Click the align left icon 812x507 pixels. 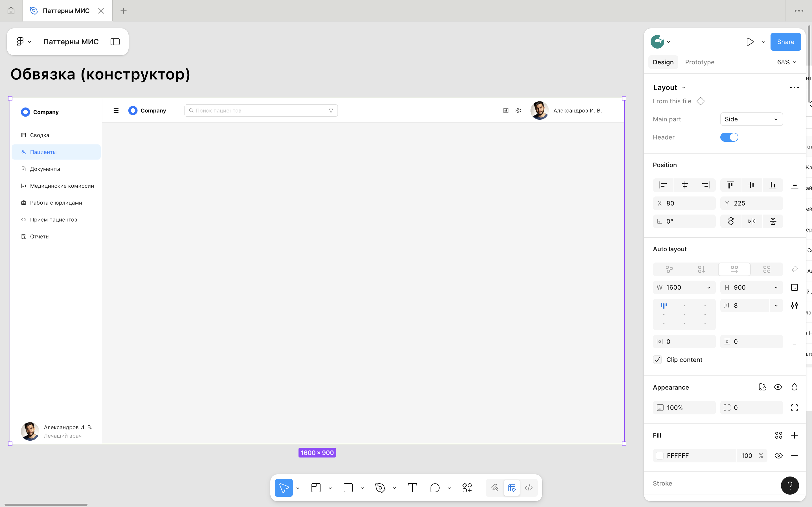click(663, 185)
